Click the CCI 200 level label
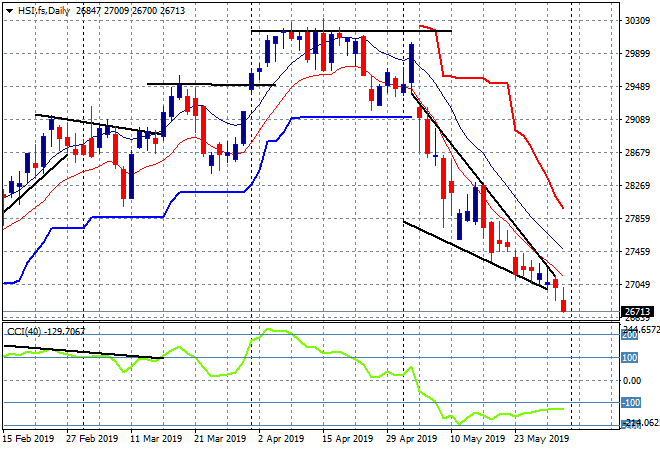This screenshot has width=660, height=450. (630, 336)
